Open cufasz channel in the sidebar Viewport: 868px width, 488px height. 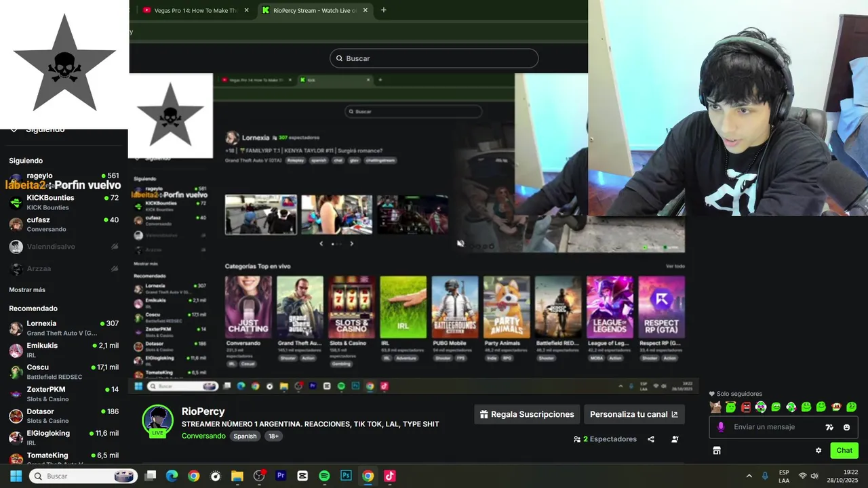[x=64, y=224]
